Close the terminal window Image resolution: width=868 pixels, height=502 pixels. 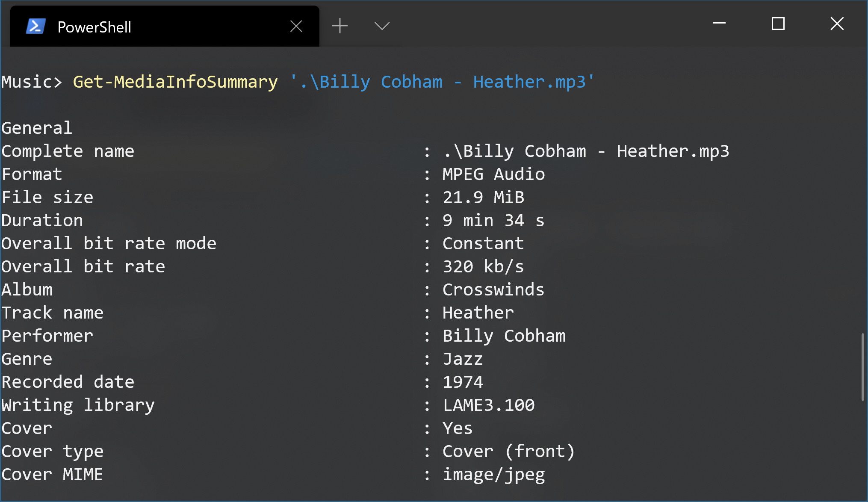(x=837, y=24)
